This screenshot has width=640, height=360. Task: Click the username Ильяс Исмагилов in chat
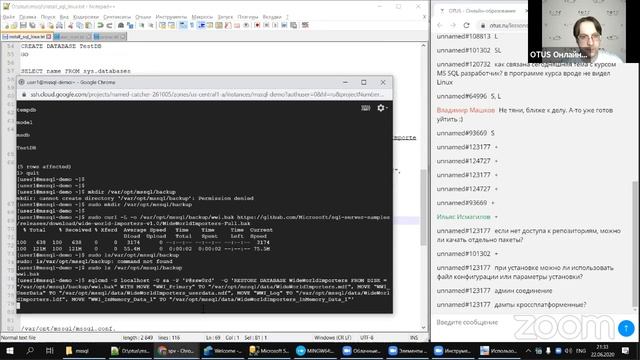tap(464, 217)
